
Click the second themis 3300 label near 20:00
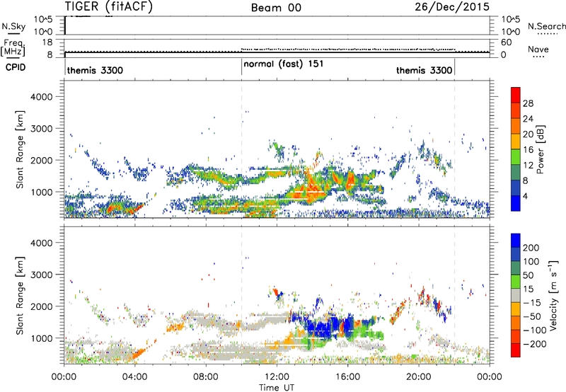click(x=424, y=70)
